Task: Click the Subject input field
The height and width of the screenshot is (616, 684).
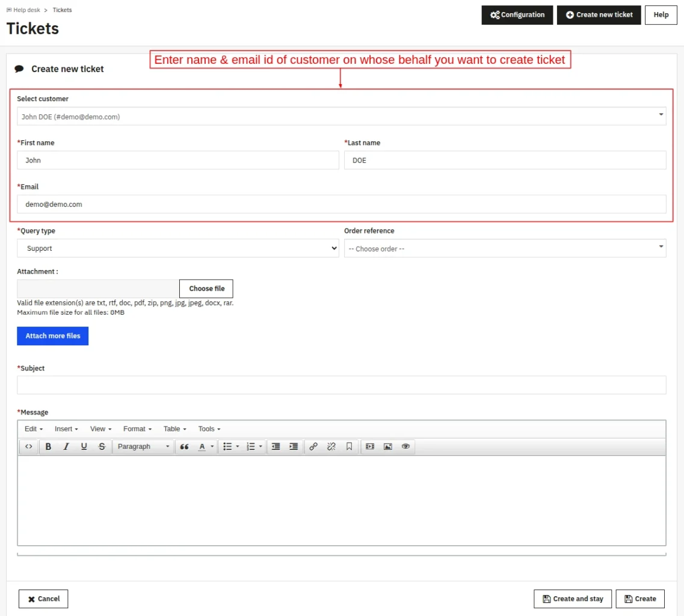Action: click(x=341, y=385)
